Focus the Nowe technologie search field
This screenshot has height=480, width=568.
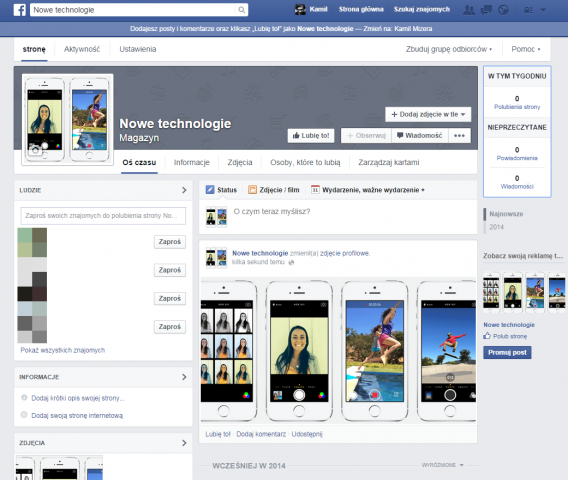point(133,10)
